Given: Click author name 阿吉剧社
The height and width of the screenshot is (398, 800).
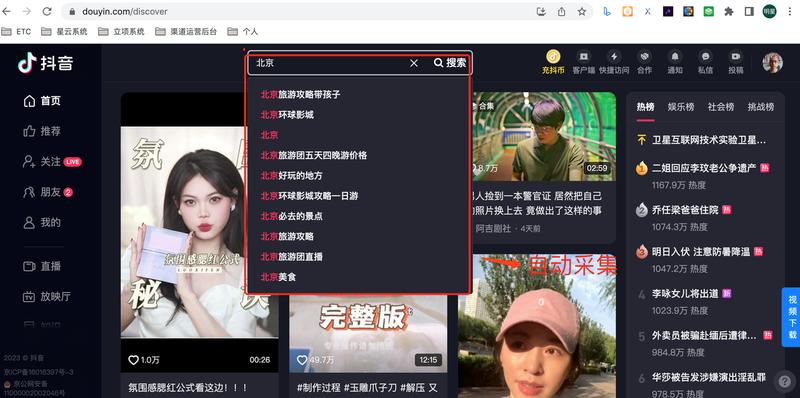Looking at the screenshot, I should click(493, 229).
